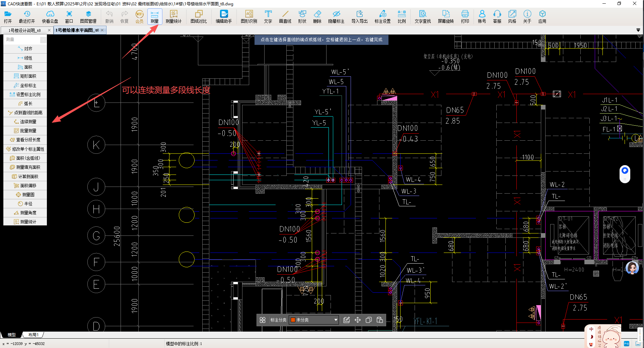Expand the tab list arrow at right
644x348 pixels.
tap(638, 30)
